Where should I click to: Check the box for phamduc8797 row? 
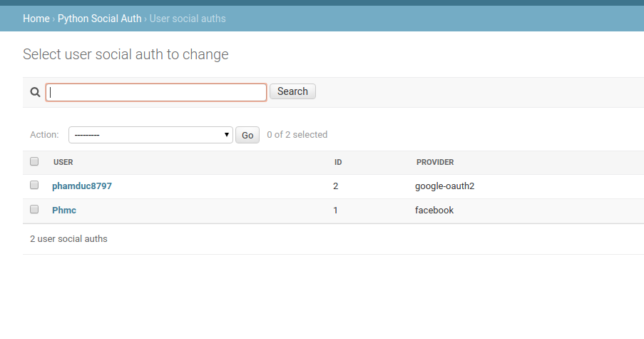(34, 186)
